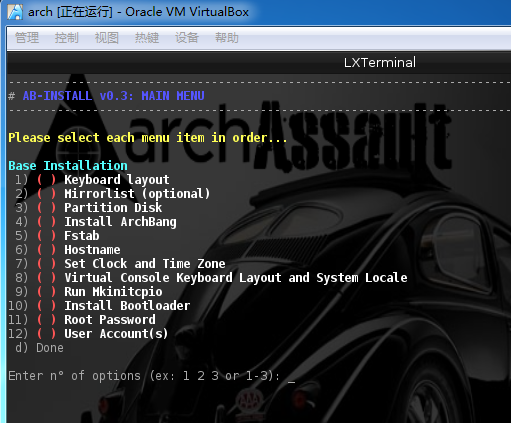Click the AB-INSTALL v0.3: MAIN MENU heading

point(113,96)
